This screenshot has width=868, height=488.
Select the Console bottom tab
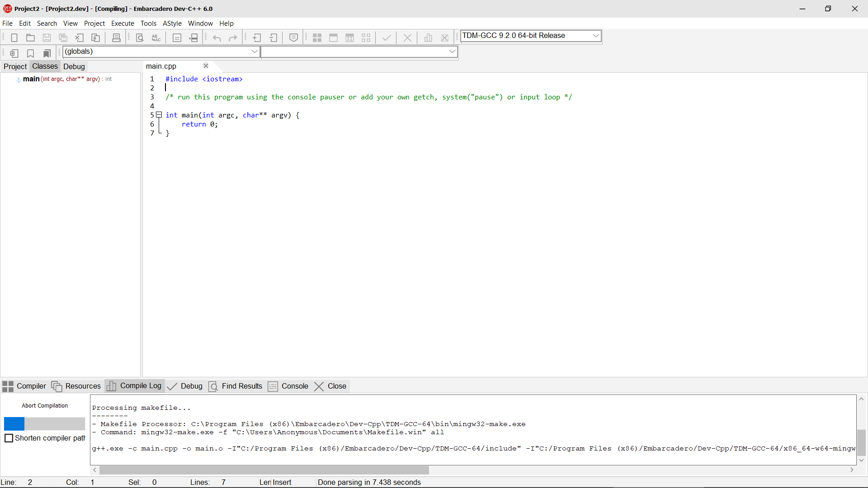click(288, 386)
